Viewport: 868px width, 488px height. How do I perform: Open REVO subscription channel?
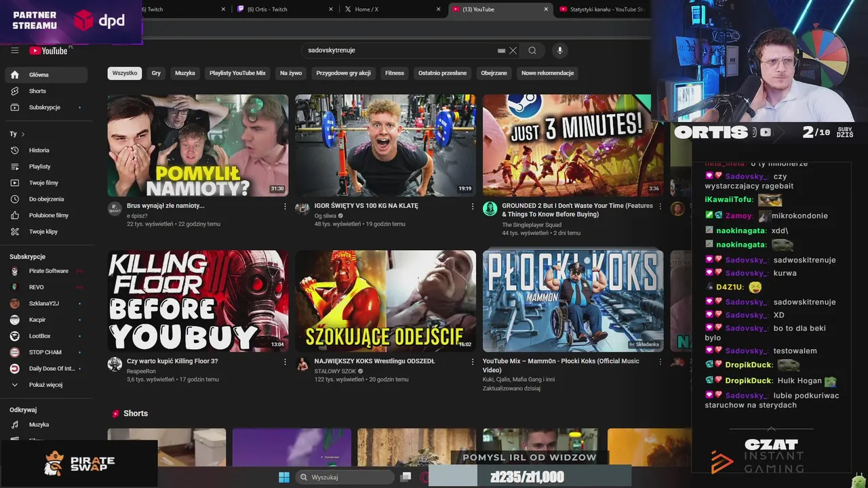[45, 287]
